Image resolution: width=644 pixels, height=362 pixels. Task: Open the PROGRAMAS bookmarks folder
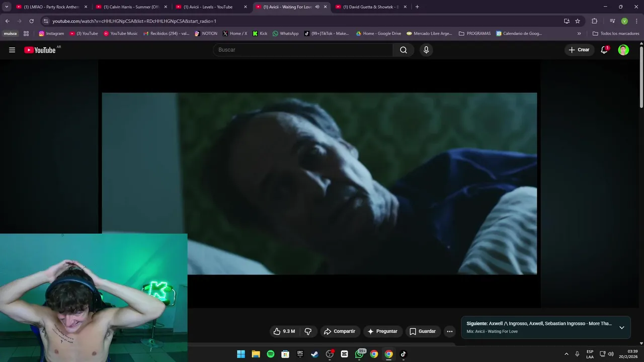(474, 34)
